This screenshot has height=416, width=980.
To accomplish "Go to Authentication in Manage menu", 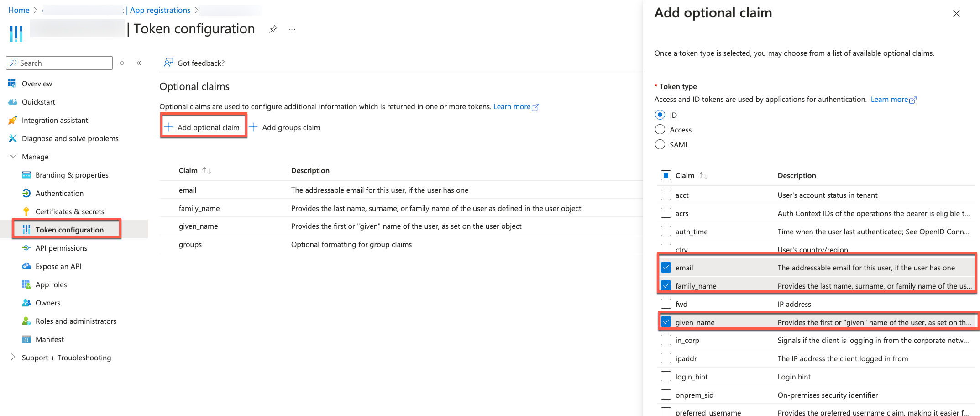I will (x=59, y=193).
